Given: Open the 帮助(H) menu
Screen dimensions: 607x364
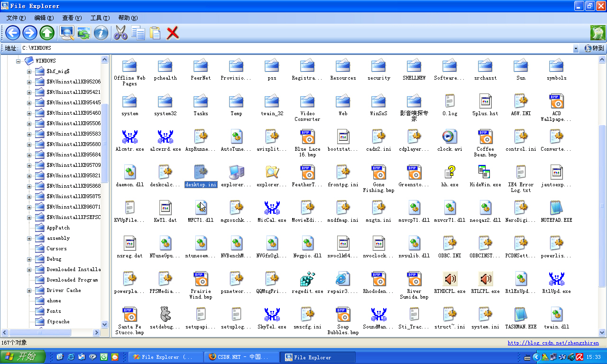Looking at the screenshot, I should [x=128, y=18].
